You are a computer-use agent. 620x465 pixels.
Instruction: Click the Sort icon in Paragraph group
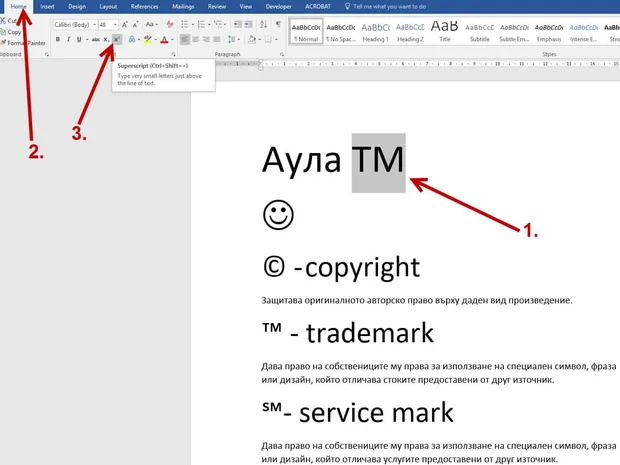(264, 25)
